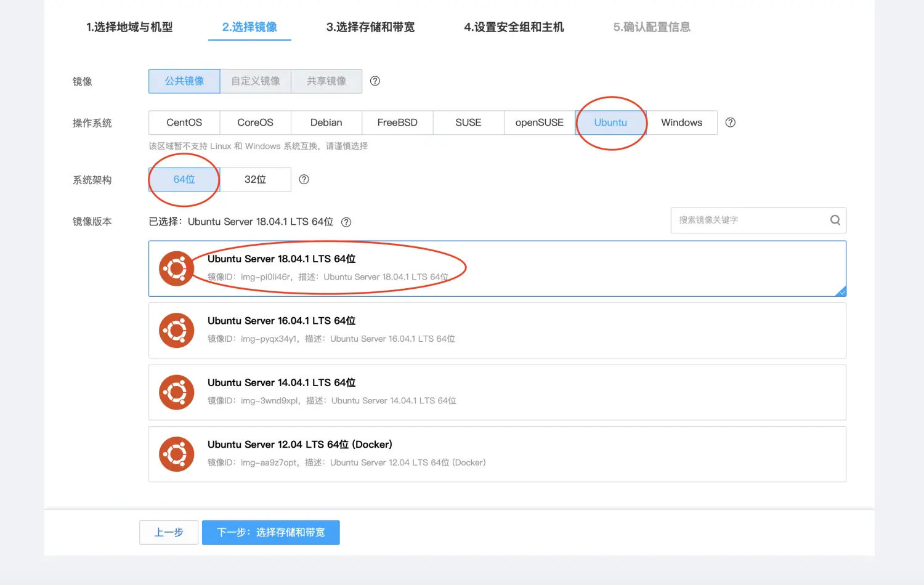Click the help icon next to 32位 architecture
Image resolution: width=924 pixels, height=585 pixels.
(x=304, y=180)
